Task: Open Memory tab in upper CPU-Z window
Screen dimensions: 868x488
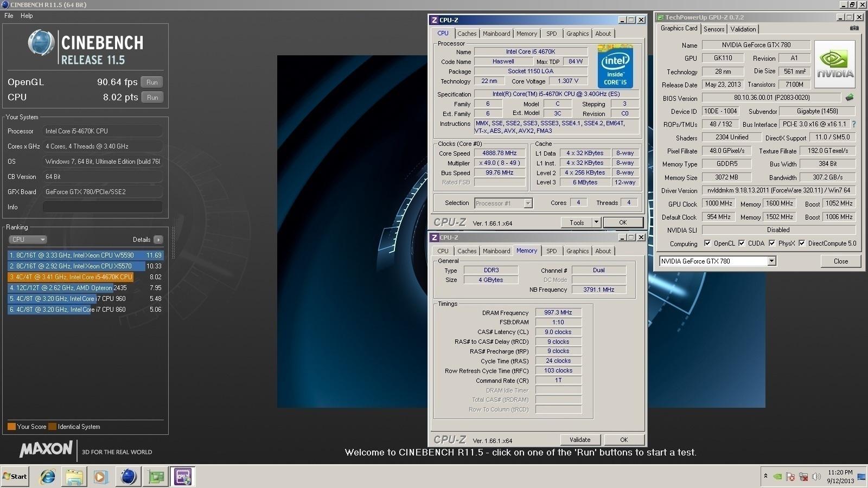Action: pyautogui.click(x=526, y=34)
